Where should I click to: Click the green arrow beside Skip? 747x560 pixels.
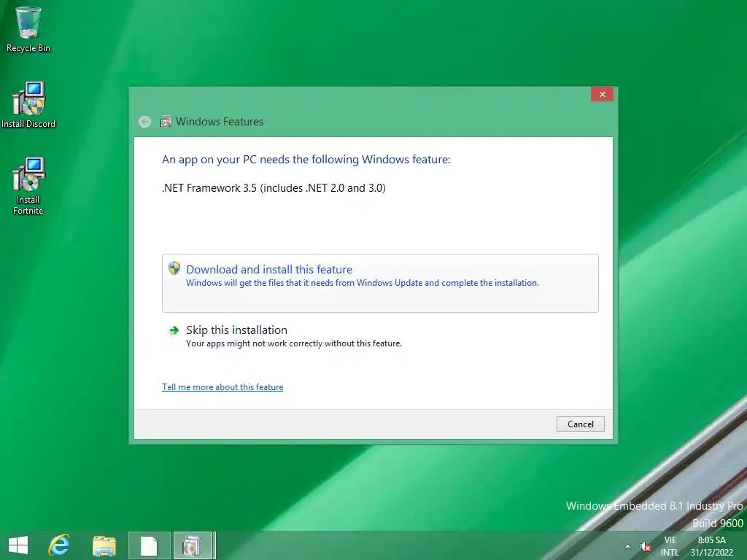[174, 330]
